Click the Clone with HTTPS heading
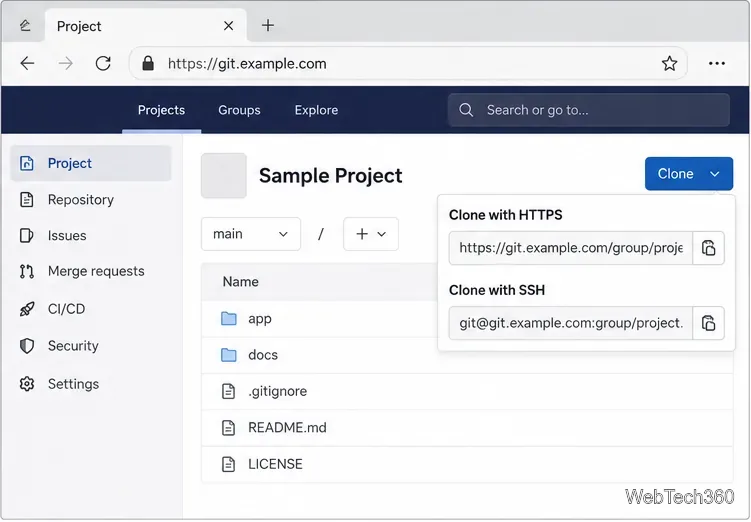 [506, 215]
